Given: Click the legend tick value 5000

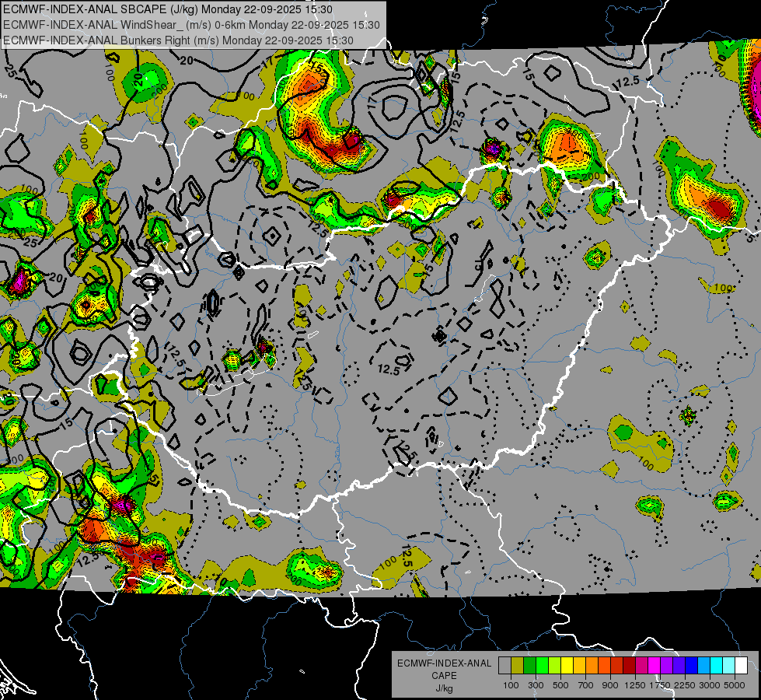Looking at the screenshot, I should click(735, 685).
